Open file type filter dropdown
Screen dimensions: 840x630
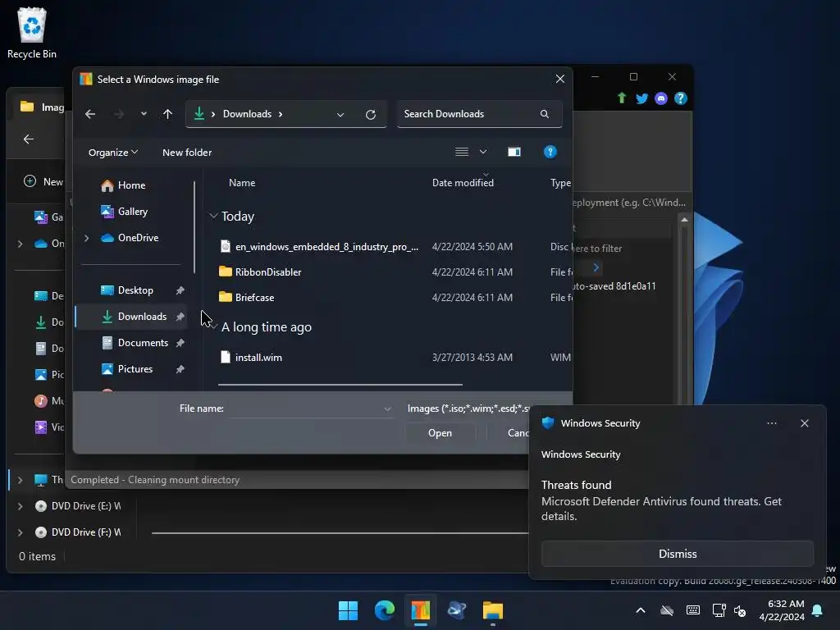(x=468, y=409)
